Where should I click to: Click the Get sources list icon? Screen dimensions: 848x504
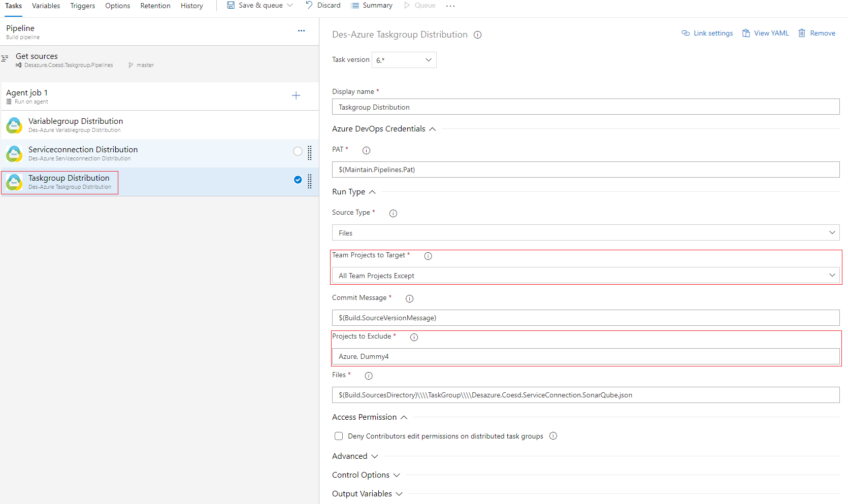tap(5, 58)
